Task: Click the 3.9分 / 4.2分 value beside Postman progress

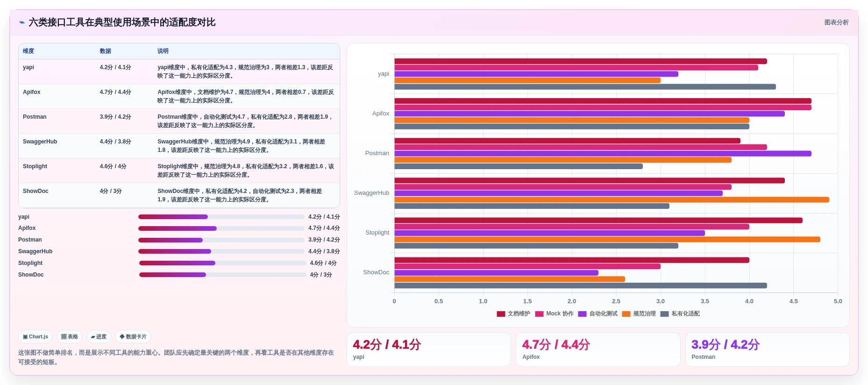Action: 324,240
